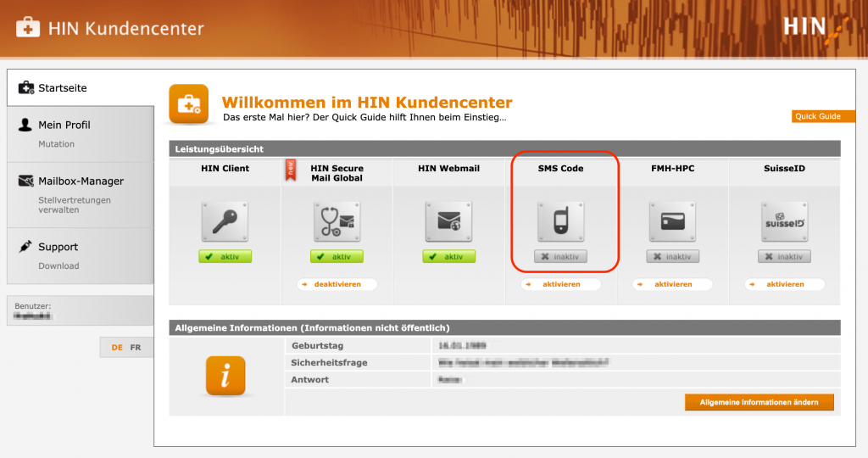This screenshot has width=868, height=458.
Task: Click the HIN Kundencenter medical kit logo
Action: click(28, 27)
